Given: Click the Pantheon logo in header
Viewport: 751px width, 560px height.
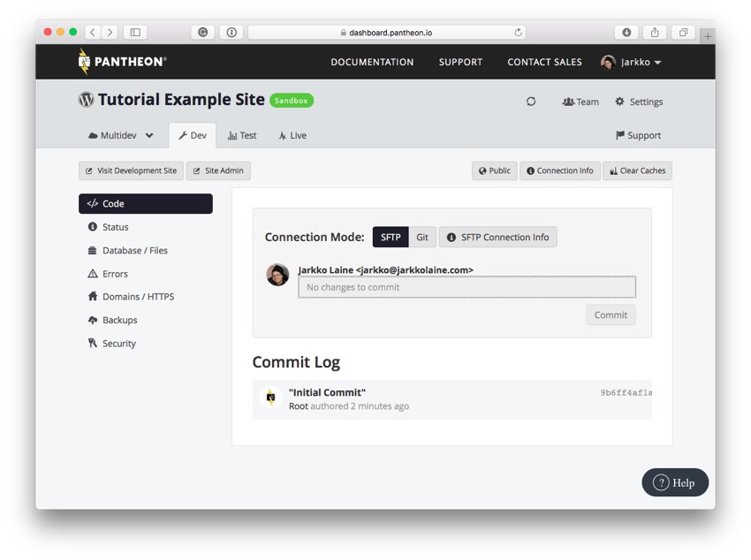Looking at the screenshot, I should pos(122,62).
